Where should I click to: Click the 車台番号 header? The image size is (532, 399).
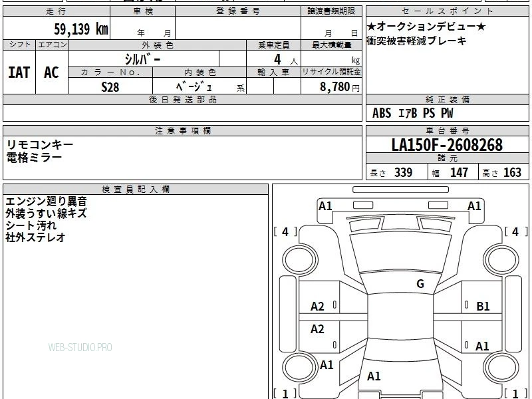(x=447, y=130)
